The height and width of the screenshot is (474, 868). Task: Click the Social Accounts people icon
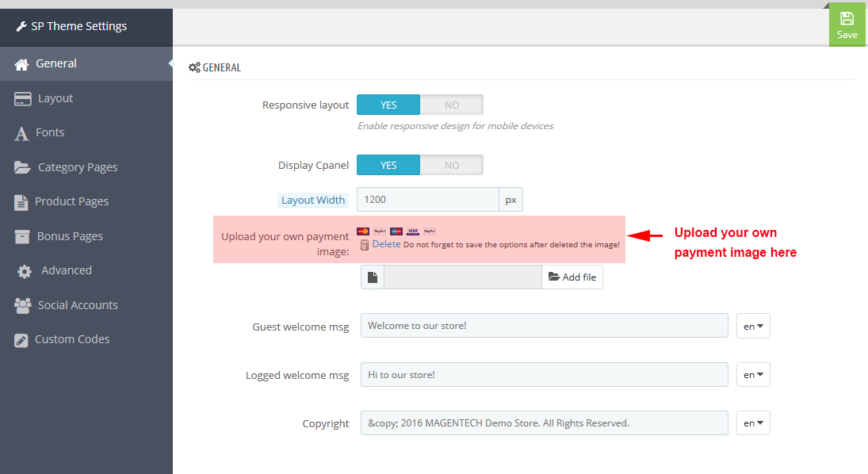[x=23, y=306]
